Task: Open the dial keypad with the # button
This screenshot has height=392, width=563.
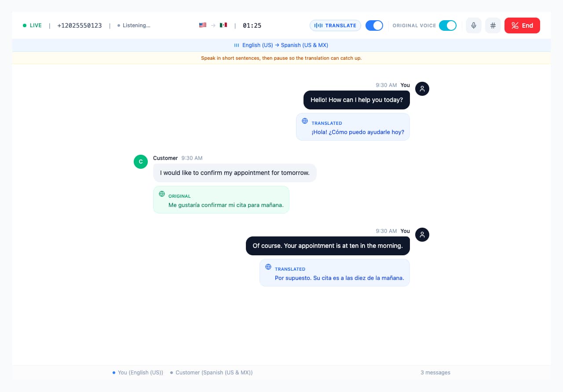Action: [x=493, y=25]
